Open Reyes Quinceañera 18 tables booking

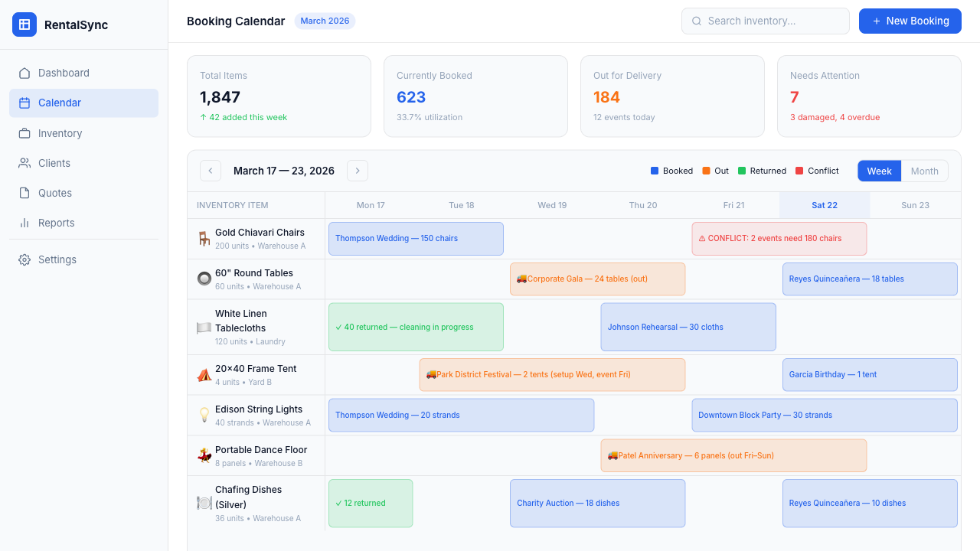pos(870,279)
